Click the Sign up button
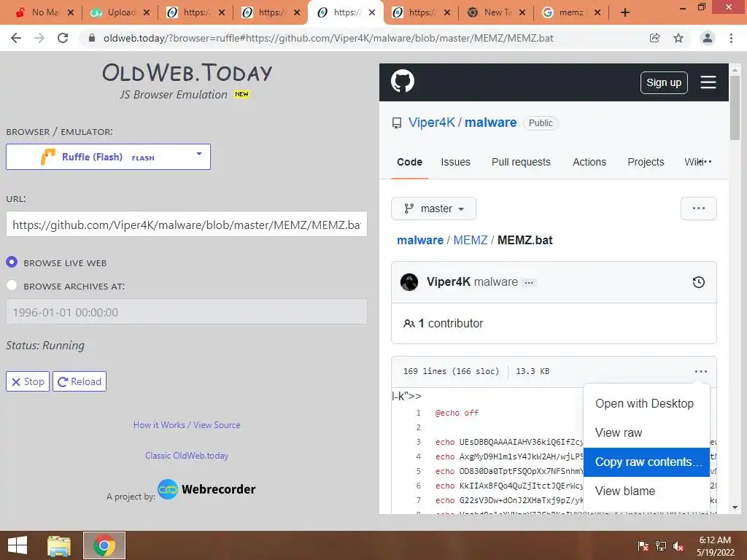The image size is (747, 560). click(664, 82)
